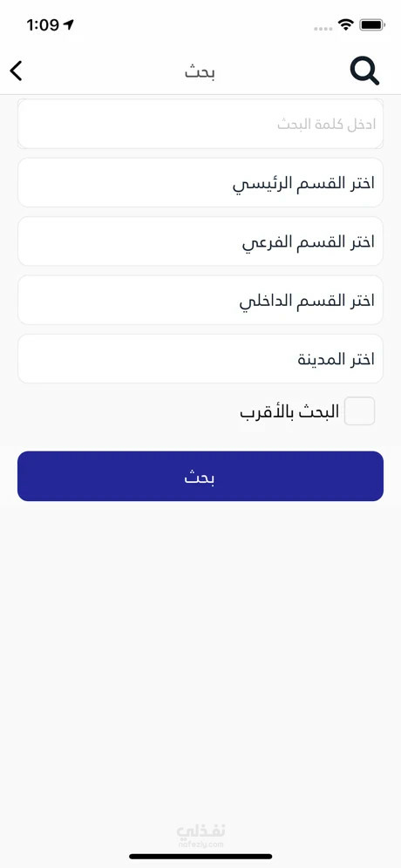Expand the اختر القسم الفرعي selector
This screenshot has width=401, height=868.
[200, 241]
